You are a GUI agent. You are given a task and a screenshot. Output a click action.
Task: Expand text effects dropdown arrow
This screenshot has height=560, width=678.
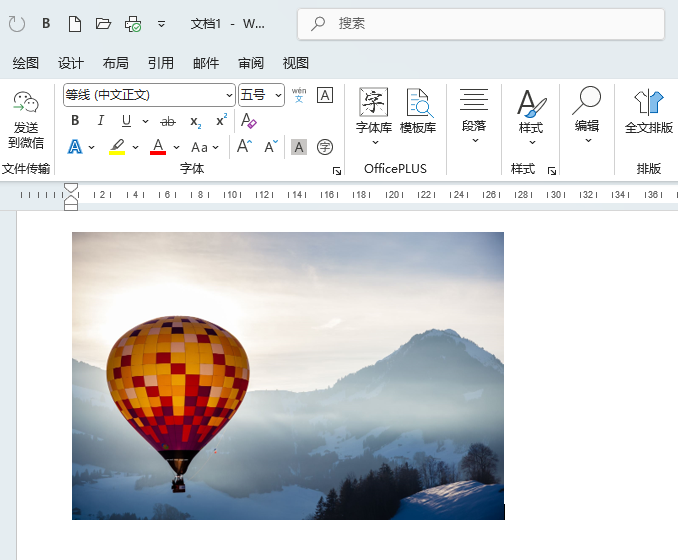pyautogui.click(x=92, y=147)
